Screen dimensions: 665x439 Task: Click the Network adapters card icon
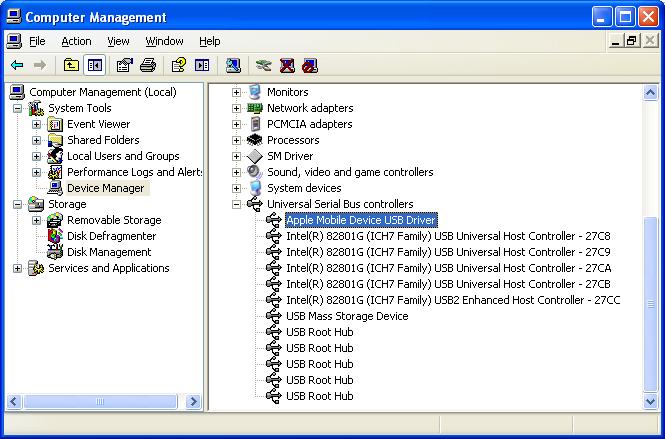[255, 108]
